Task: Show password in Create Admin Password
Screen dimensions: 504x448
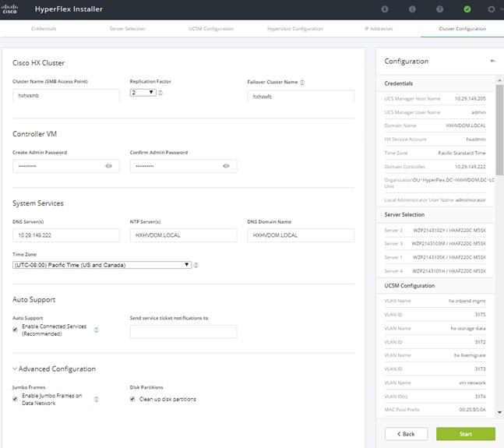Action: pyautogui.click(x=108, y=166)
